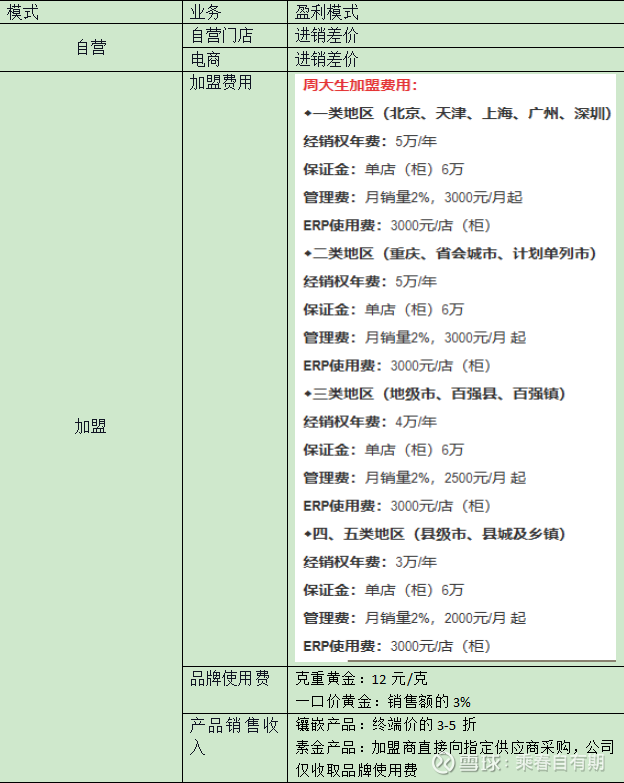The image size is (624, 783).
Task: Click 进销差价 in the 电商 row
Action: [326, 59]
